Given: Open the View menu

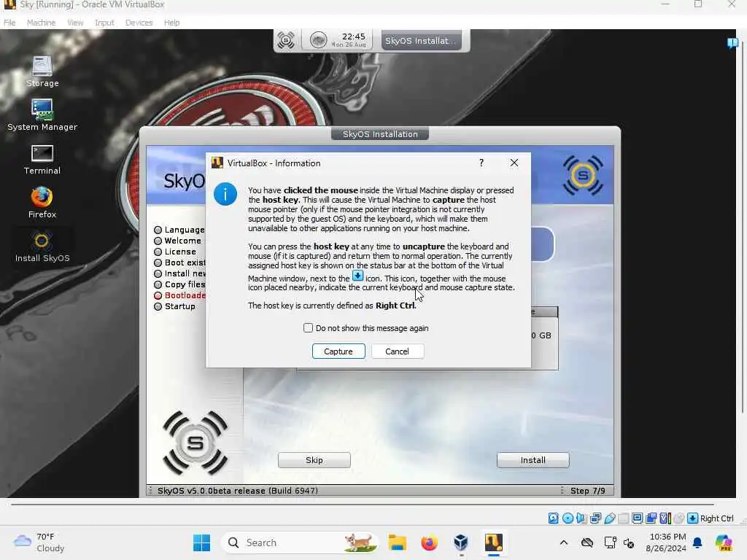Looking at the screenshot, I should (x=75, y=23).
